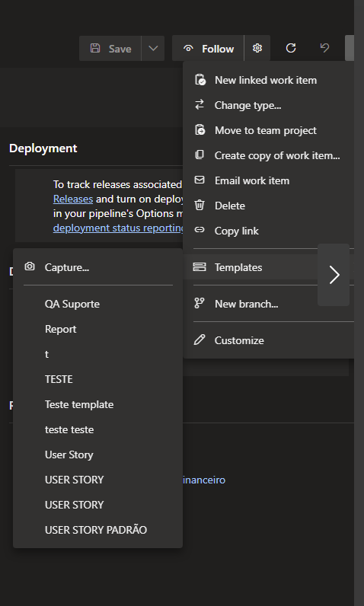Click the Delete trash can icon
The height and width of the screenshot is (606, 364).
(x=200, y=206)
